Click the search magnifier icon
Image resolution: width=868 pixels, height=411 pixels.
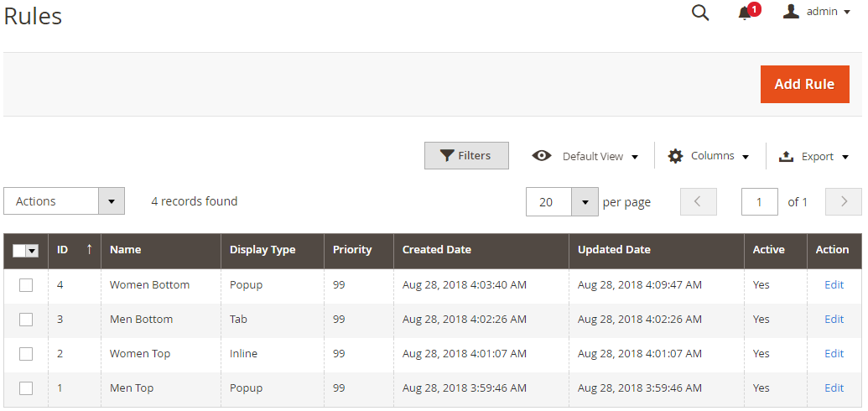click(x=700, y=13)
